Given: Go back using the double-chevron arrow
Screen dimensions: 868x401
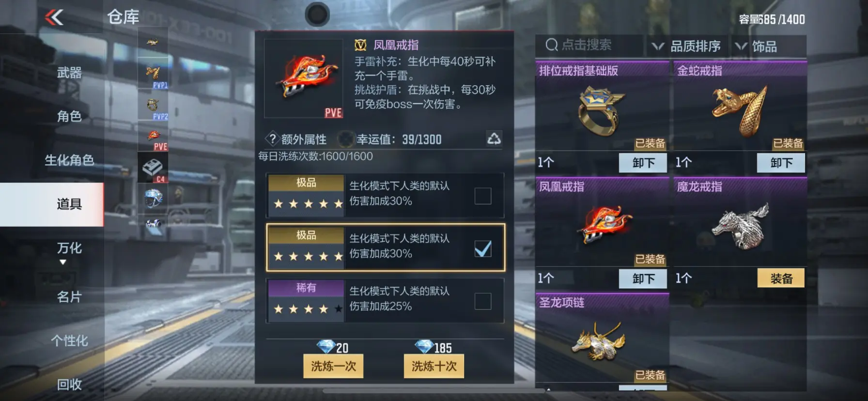Looking at the screenshot, I should [x=54, y=18].
